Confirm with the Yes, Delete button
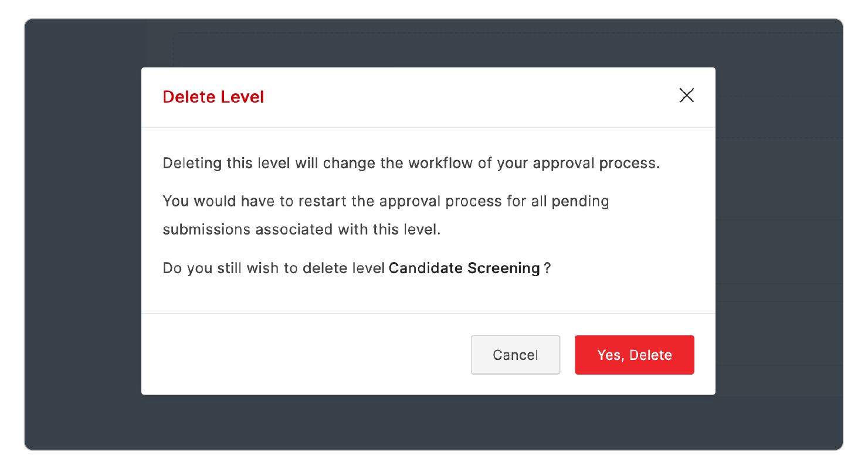868x469 pixels. [x=634, y=355]
